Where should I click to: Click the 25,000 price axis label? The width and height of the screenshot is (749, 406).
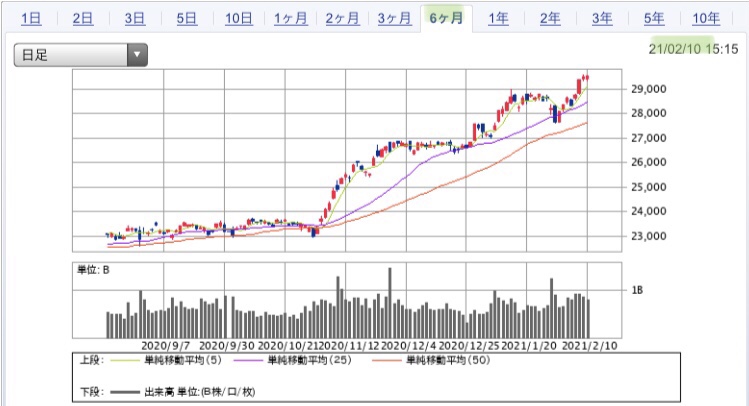(648, 187)
